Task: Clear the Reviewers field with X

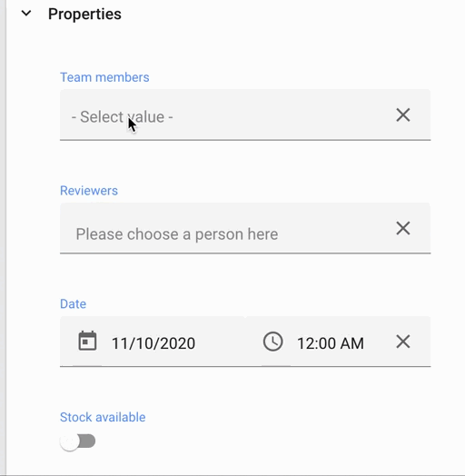Action: click(x=403, y=228)
